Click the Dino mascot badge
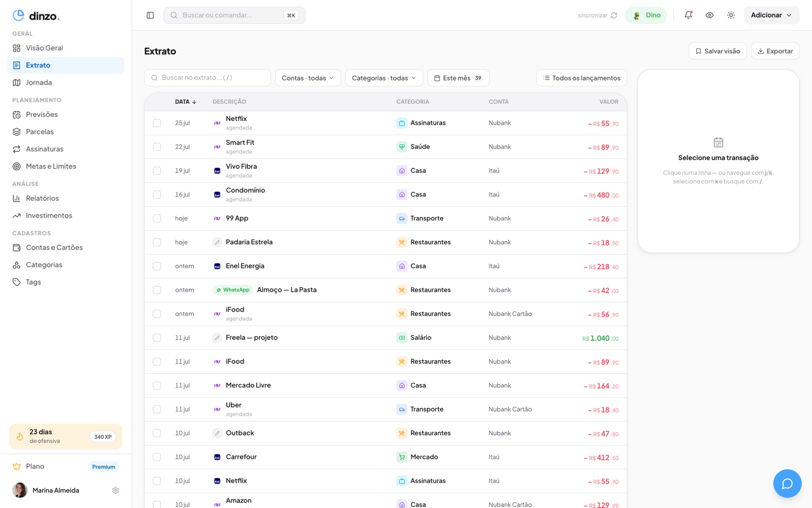This screenshot has height=508, width=812. pos(646,15)
